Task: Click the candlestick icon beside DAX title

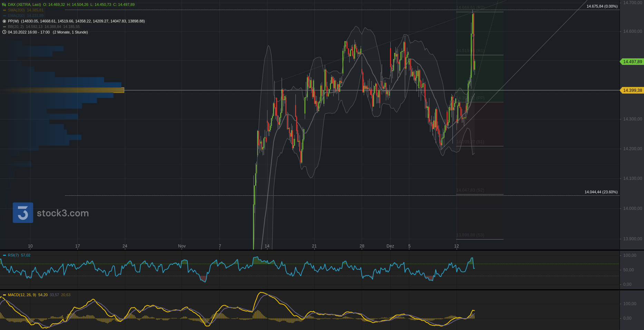Action: [4, 4]
